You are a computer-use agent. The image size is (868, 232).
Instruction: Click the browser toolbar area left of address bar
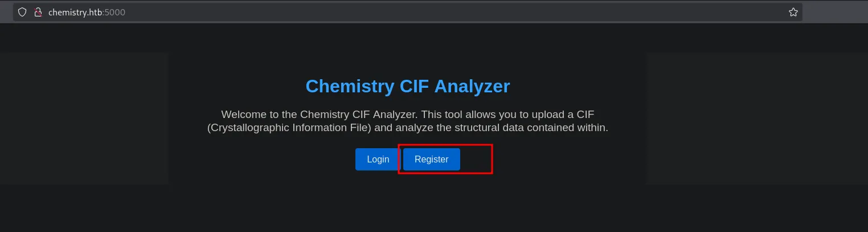click(x=6, y=12)
